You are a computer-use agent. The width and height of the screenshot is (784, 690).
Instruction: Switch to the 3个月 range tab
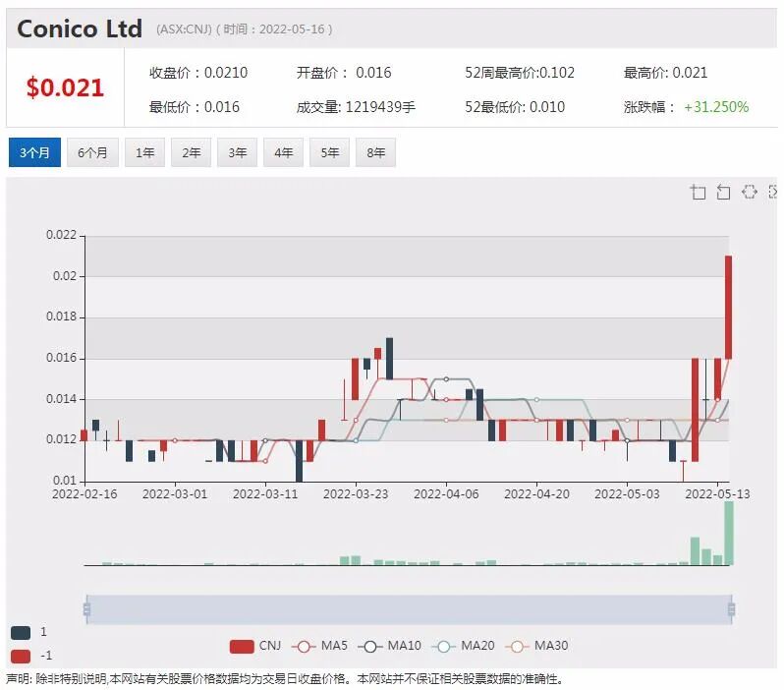pyautogui.click(x=34, y=152)
